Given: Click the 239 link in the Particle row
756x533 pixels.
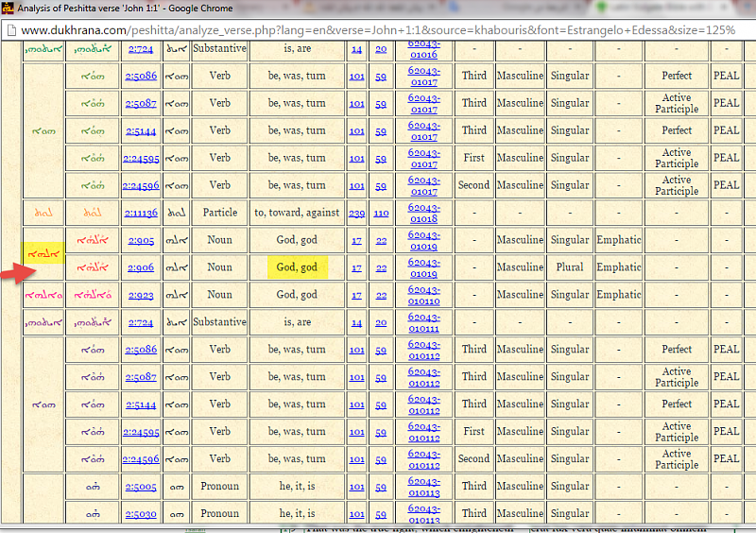Looking at the screenshot, I should tap(357, 214).
